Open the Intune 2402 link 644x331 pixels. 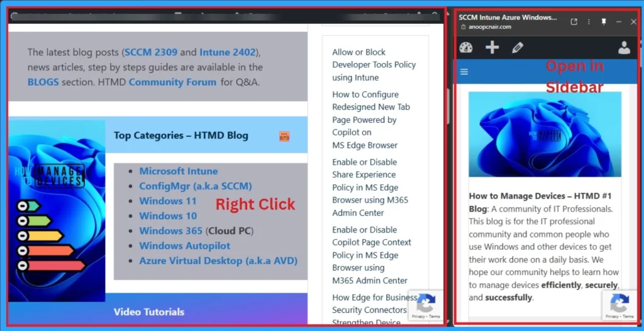point(228,52)
